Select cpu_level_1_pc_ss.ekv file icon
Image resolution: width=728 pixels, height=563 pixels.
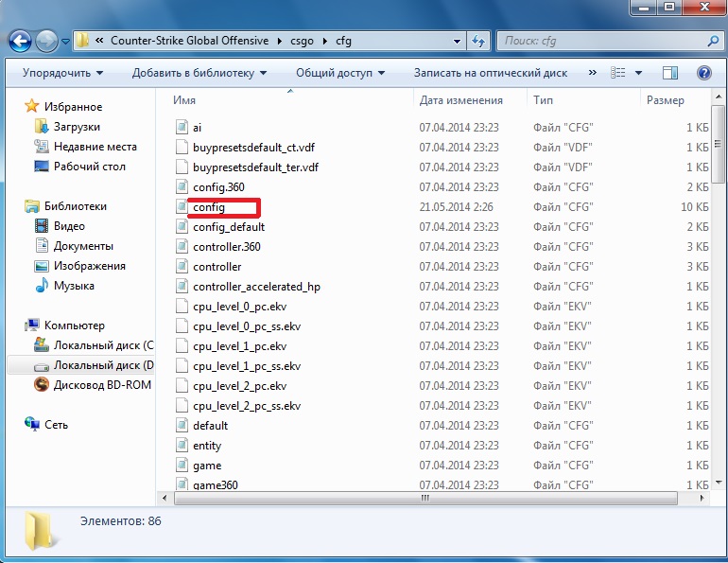coord(182,366)
